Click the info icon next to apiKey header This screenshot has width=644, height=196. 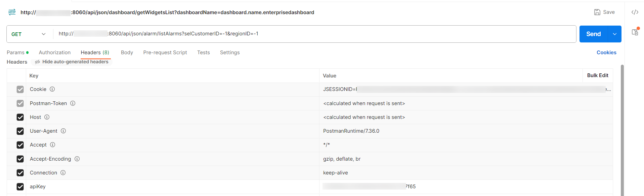click(x=50, y=186)
